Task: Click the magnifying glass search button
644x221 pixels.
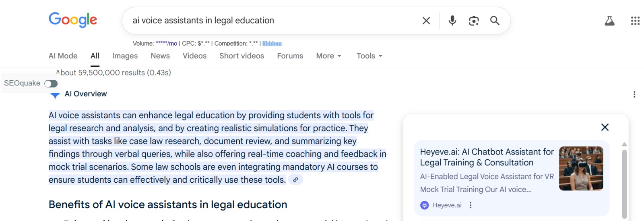Action: tap(495, 21)
